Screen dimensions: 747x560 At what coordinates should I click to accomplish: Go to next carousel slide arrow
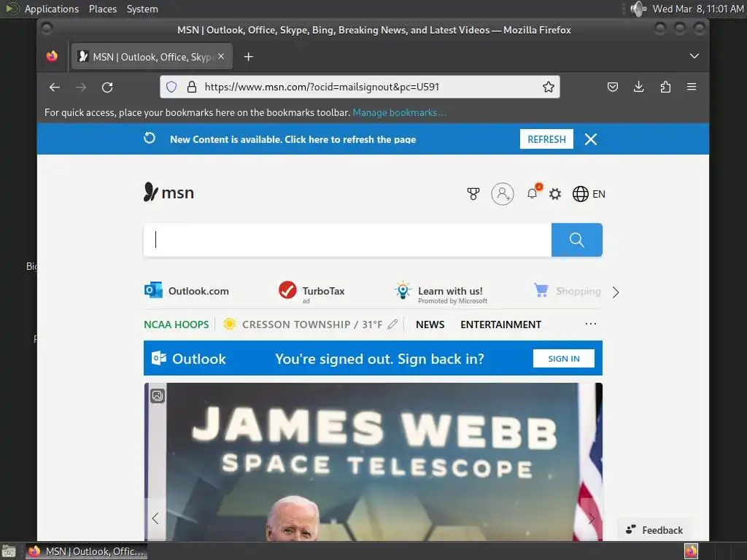(x=591, y=518)
